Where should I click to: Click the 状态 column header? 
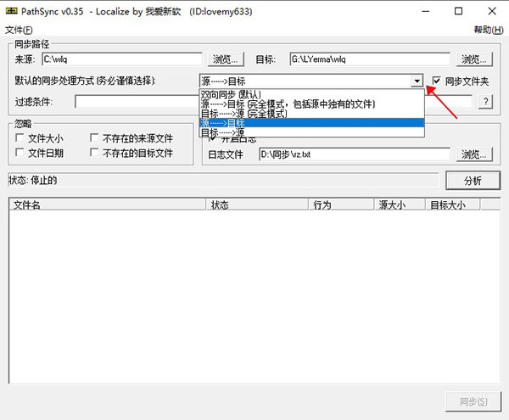tap(257, 204)
